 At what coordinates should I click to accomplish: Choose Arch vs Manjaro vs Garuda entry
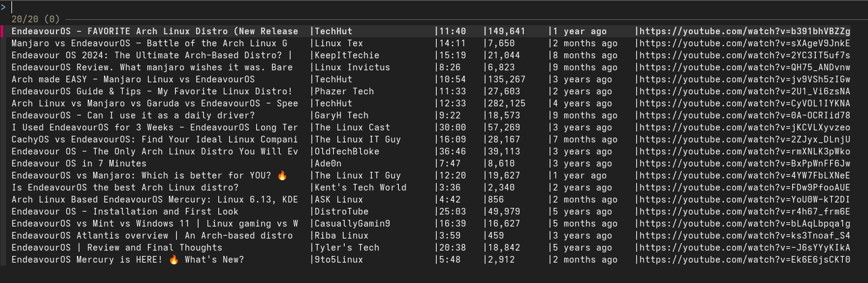(155, 103)
